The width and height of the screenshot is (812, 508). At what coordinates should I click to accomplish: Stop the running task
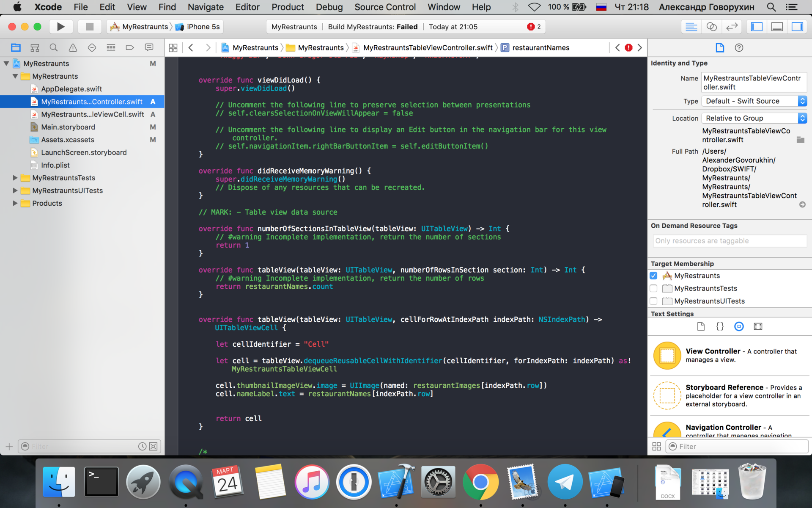[x=89, y=27]
